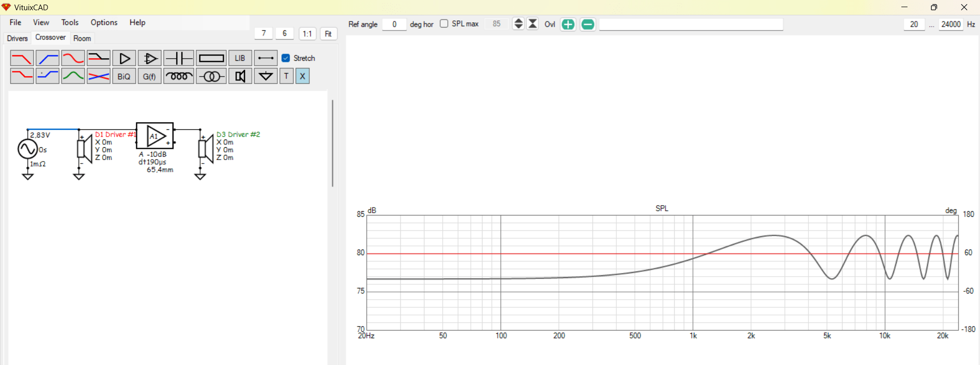The image size is (980, 365).
Task: Click the empty overlay name field
Action: (x=691, y=24)
